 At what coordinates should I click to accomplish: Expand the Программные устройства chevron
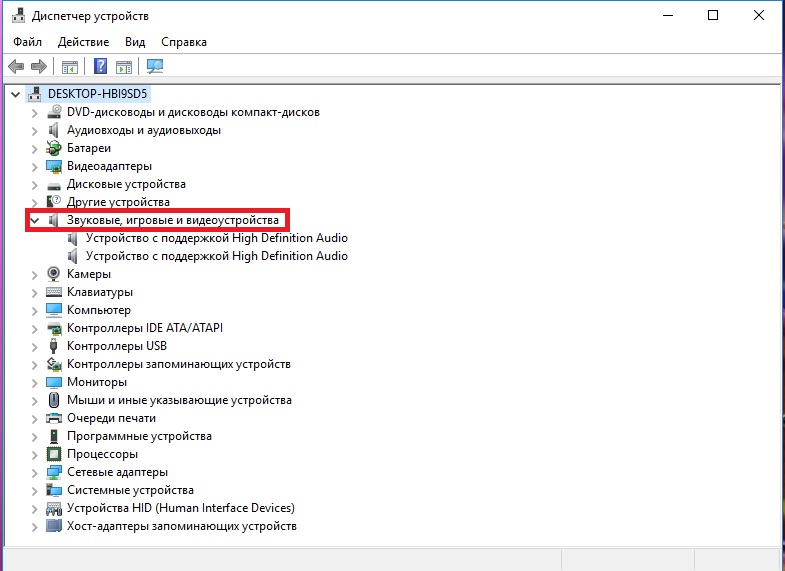point(35,437)
